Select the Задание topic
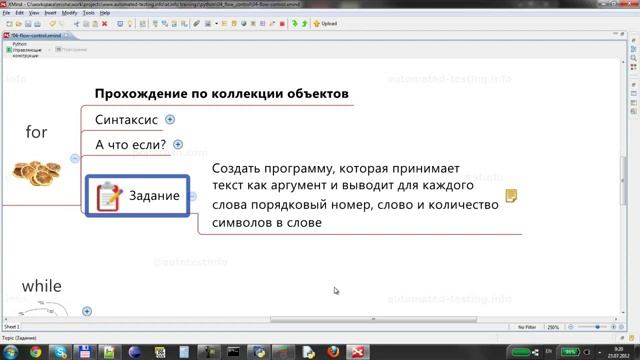Screen dimensions: 640x360 click(138, 196)
